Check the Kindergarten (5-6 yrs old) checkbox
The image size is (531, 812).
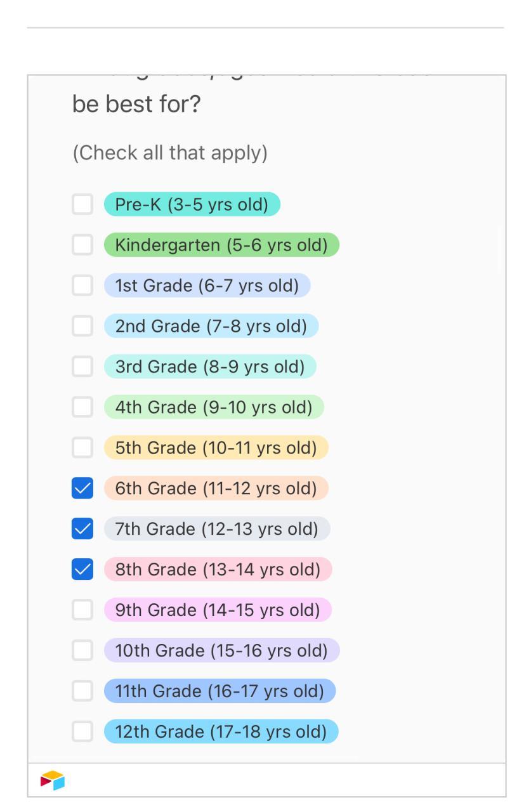pyautogui.click(x=82, y=245)
